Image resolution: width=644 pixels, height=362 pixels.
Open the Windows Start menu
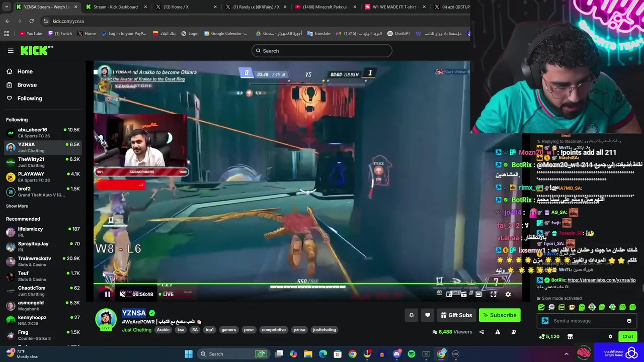point(189,354)
